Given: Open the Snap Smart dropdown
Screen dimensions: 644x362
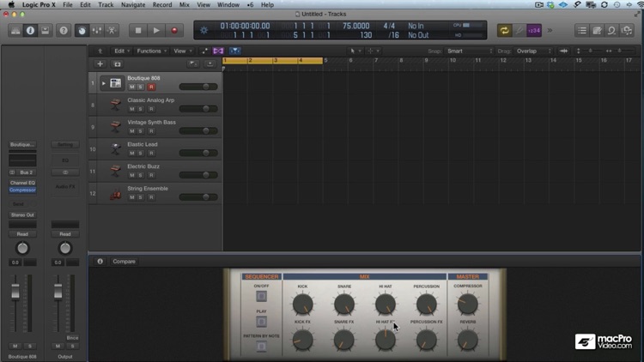Looking at the screenshot, I should point(470,51).
